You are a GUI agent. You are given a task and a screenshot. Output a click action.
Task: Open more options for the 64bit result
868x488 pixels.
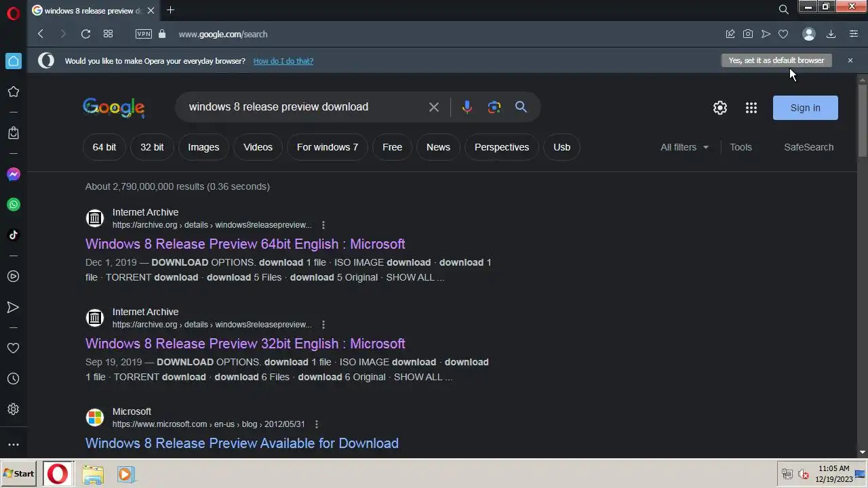click(323, 225)
